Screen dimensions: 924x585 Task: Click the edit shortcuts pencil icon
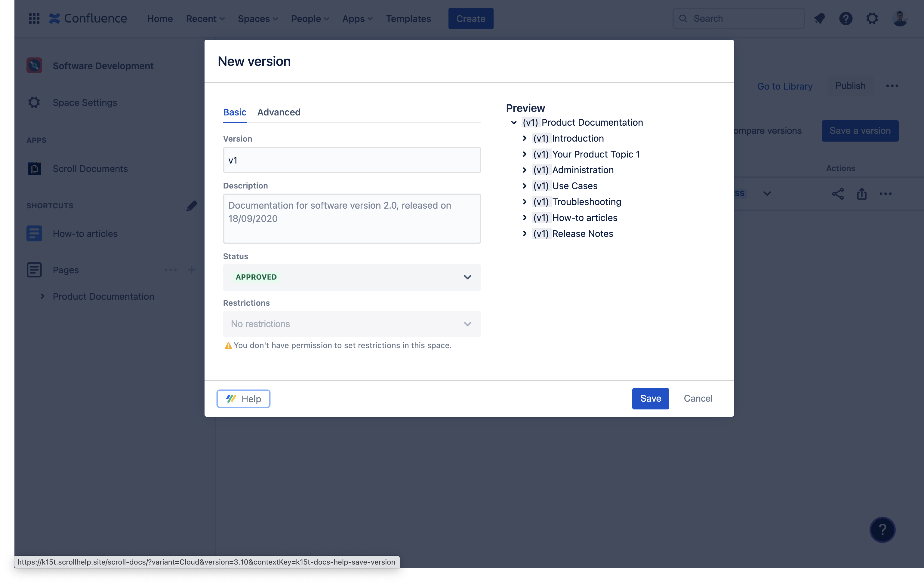pos(192,206)
